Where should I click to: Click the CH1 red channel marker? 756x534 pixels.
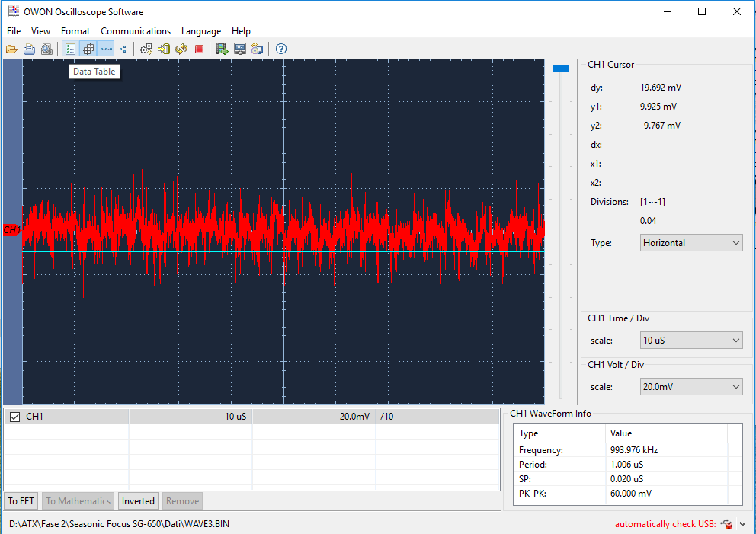(x=11, y=230)
